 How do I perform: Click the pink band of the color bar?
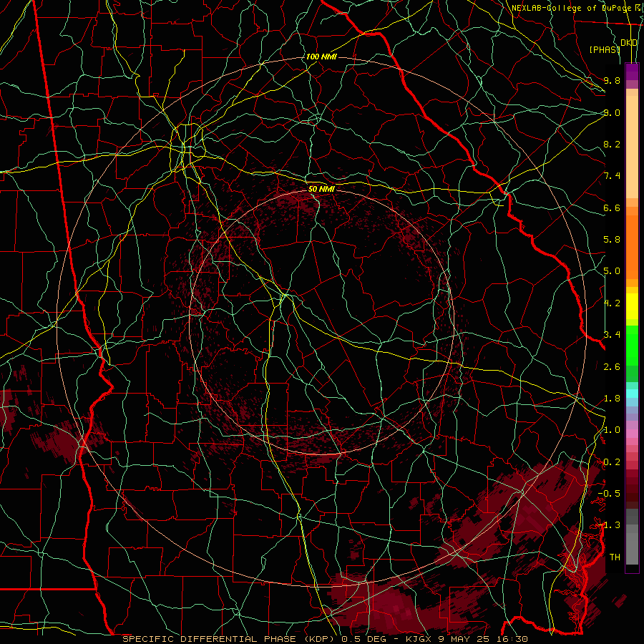[x=632, y=434]
